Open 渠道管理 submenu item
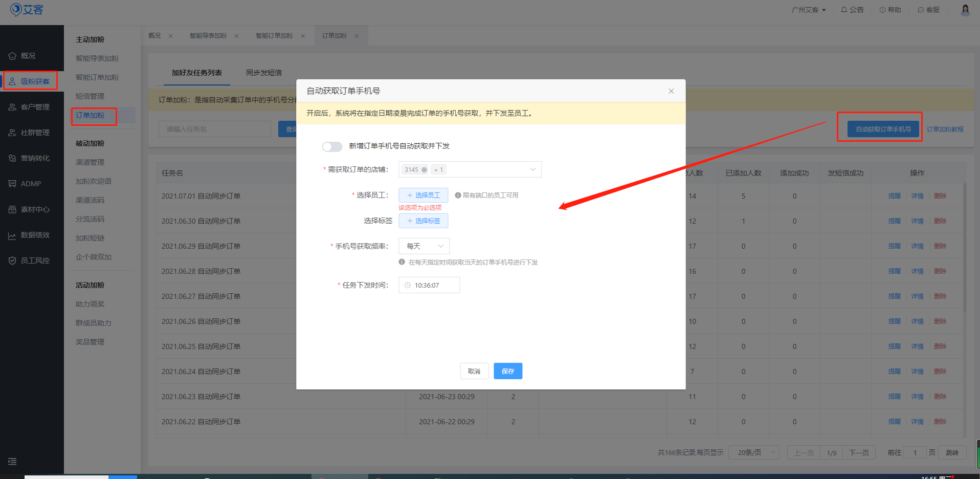Screen dimensions: 980x479 (x=90, y=162)
